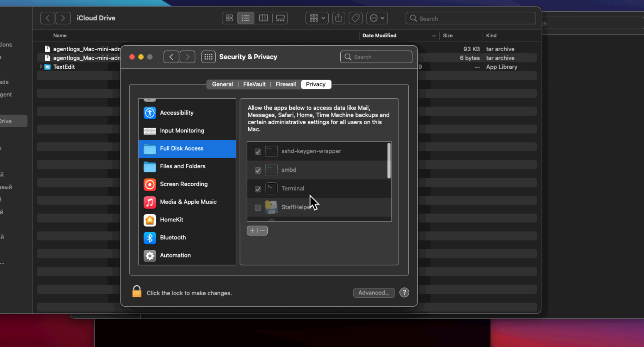
Task: Select Full Disk Access category
Action: (x=187, y=148)
